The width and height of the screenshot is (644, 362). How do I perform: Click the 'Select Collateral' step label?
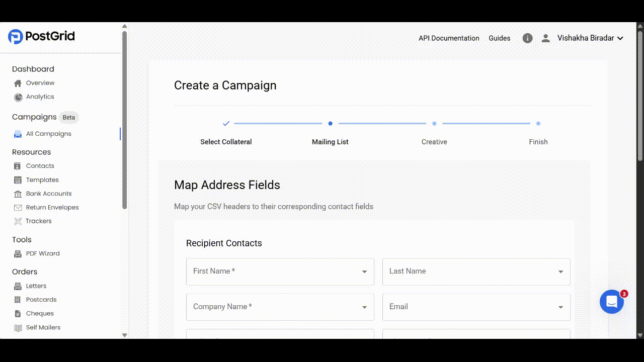click(226, 142)
